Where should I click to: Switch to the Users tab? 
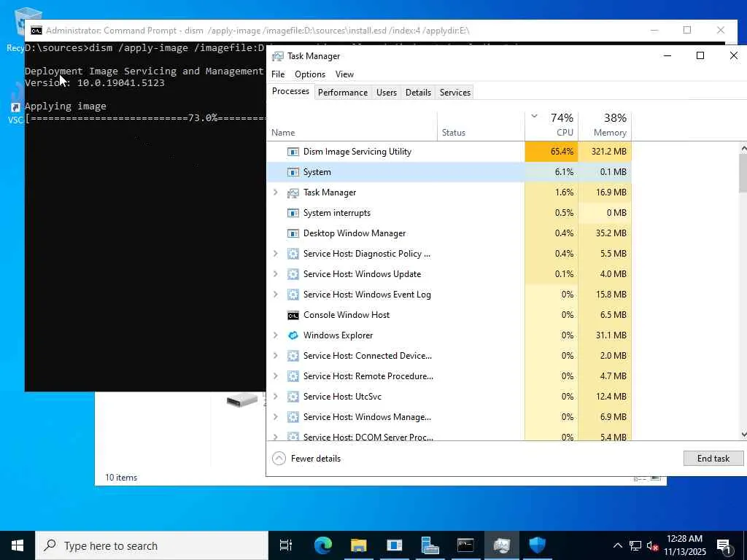(387, 93)
